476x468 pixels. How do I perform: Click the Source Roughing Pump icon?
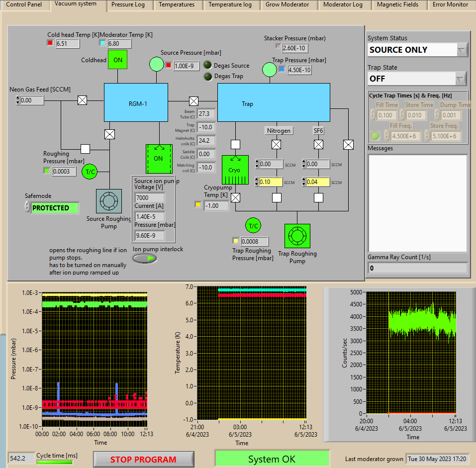(x=108, y=201)
